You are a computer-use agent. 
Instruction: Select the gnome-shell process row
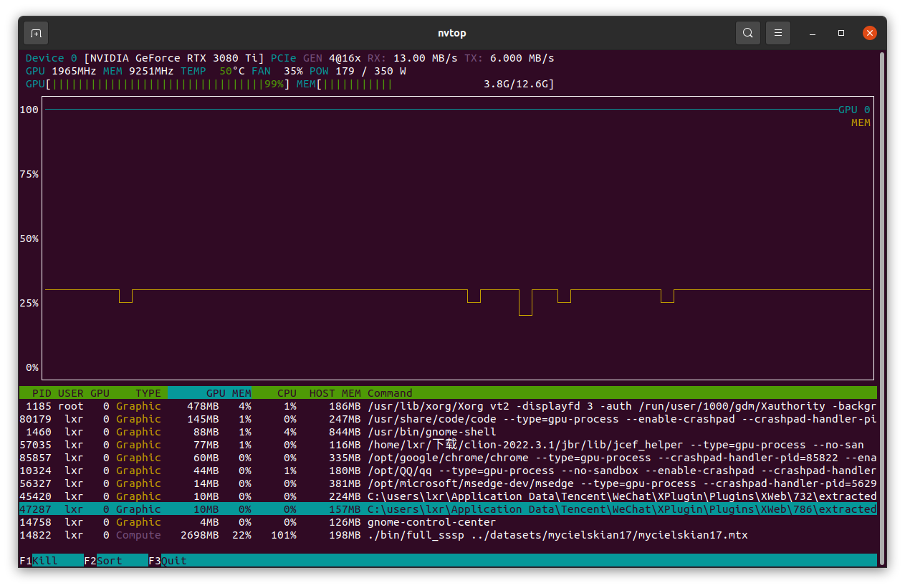click(x=287, y=432)
